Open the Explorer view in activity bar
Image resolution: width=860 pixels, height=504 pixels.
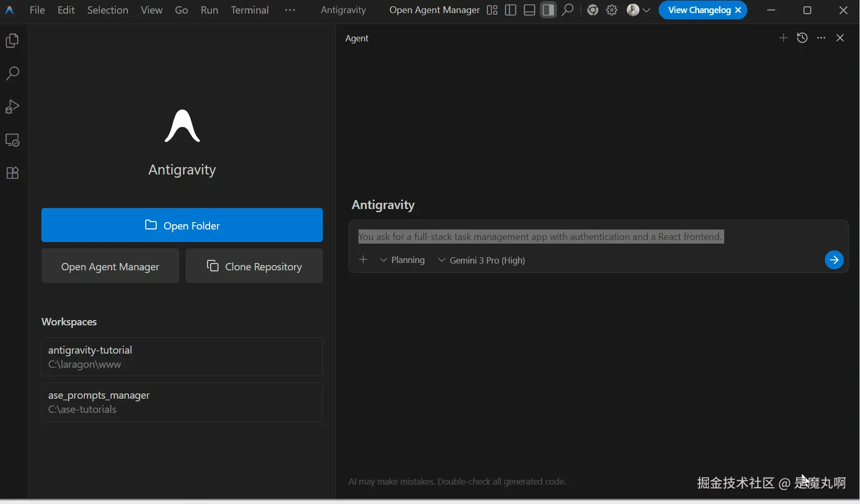click(13, 41)
